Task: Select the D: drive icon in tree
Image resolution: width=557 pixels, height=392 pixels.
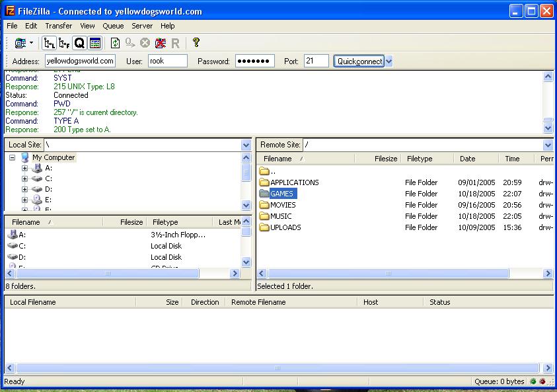Action: pos(37,190)
